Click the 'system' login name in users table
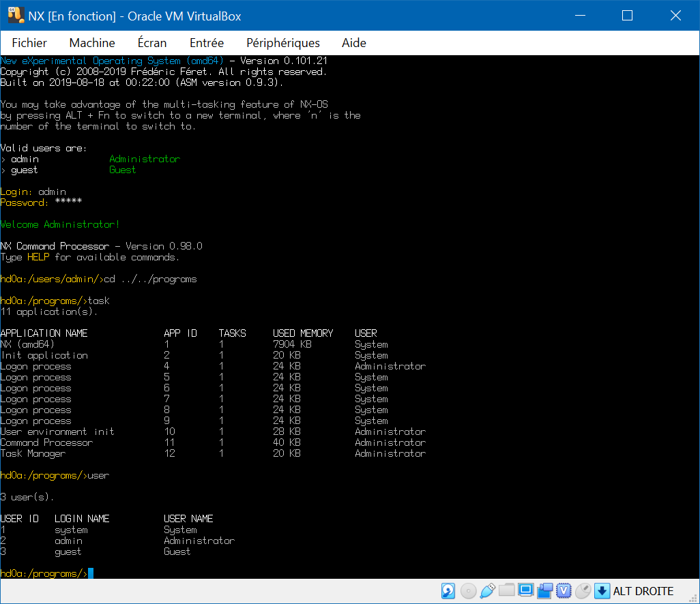 pos(71,530)
